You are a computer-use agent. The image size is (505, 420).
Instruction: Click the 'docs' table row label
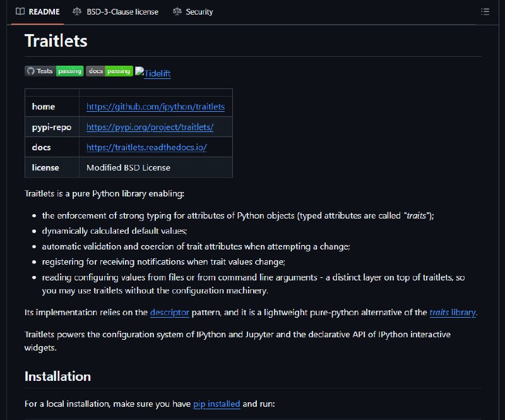pos(41,147)
